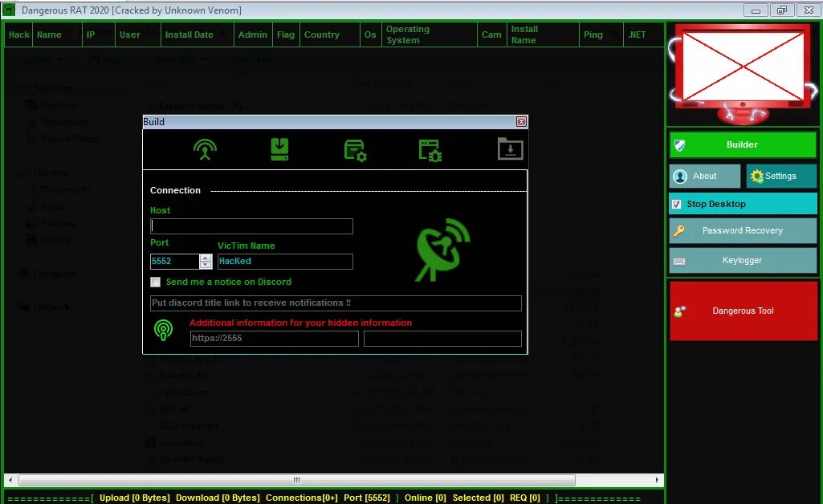Open the Connection tab antenna icon
The width and height of the screenshot is (823, 504).
pos(205,149)
